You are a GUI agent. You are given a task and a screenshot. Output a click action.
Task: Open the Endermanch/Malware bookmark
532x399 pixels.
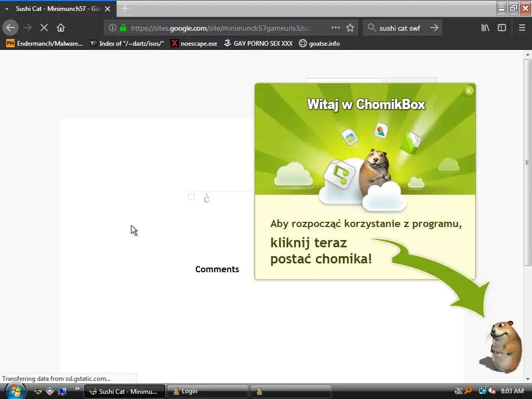pos(45,44)
